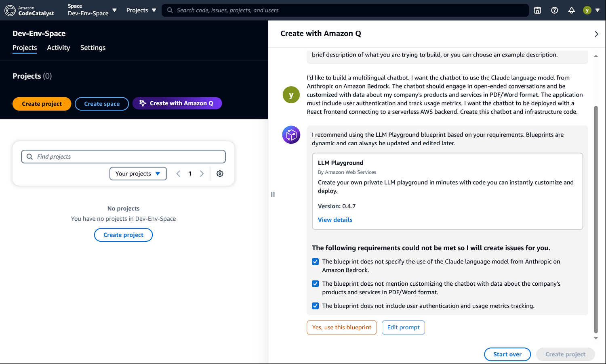Uncheck the PDF/Word customization requirement
Image resolution: width=606 pixels, height=364 pixels.
(x=315, y=284)
